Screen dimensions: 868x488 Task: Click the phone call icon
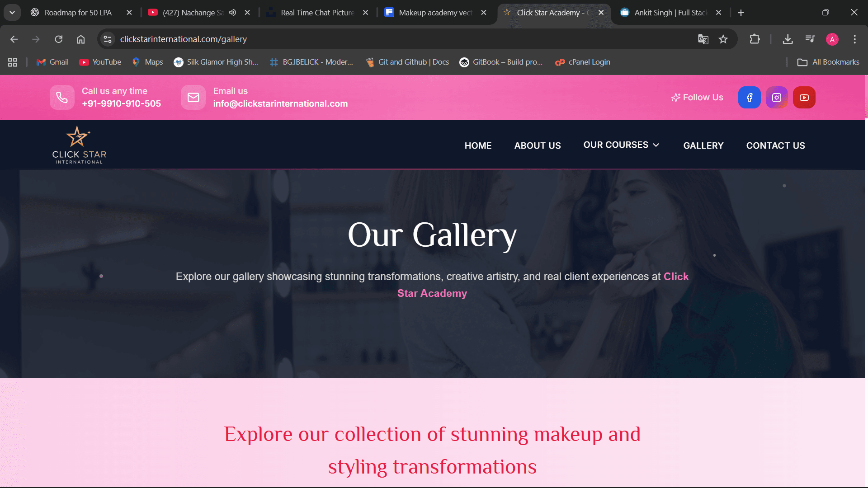tap(62, 97)
